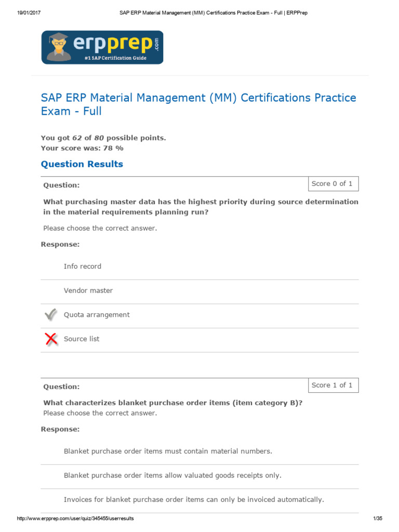Click the ERPPrep logo banner
Viewport: 399px width, 532px height.
pos(102,47)
